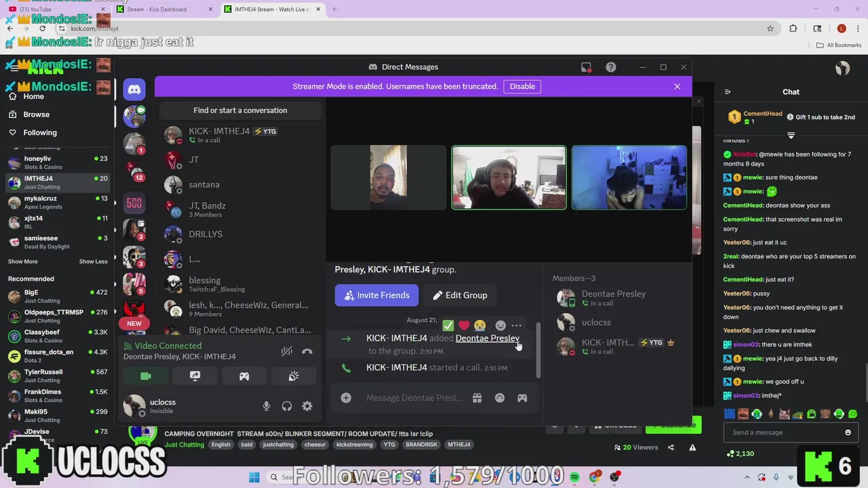Open the soundboard in Discord voice panel

pyautogui.click(x=294, y=376)
